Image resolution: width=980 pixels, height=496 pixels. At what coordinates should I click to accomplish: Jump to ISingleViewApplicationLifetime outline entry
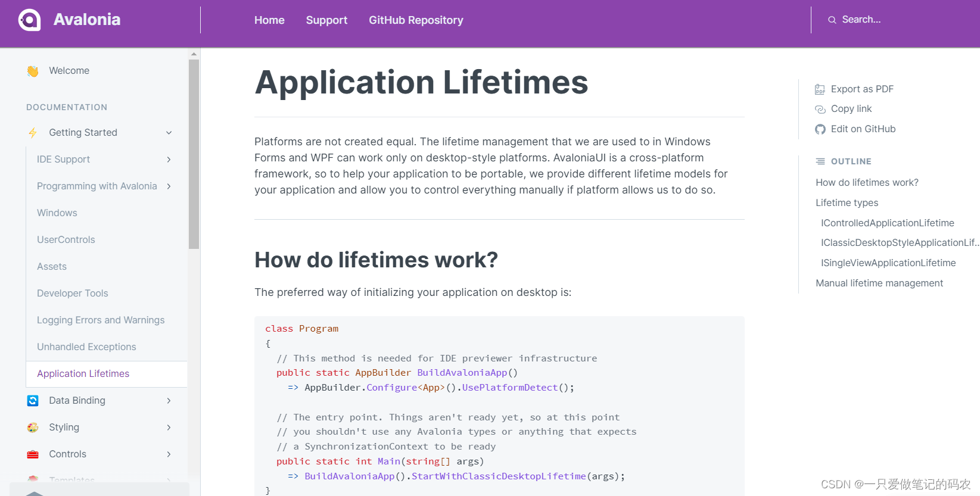pyautogui.click(x=888, y=263)
